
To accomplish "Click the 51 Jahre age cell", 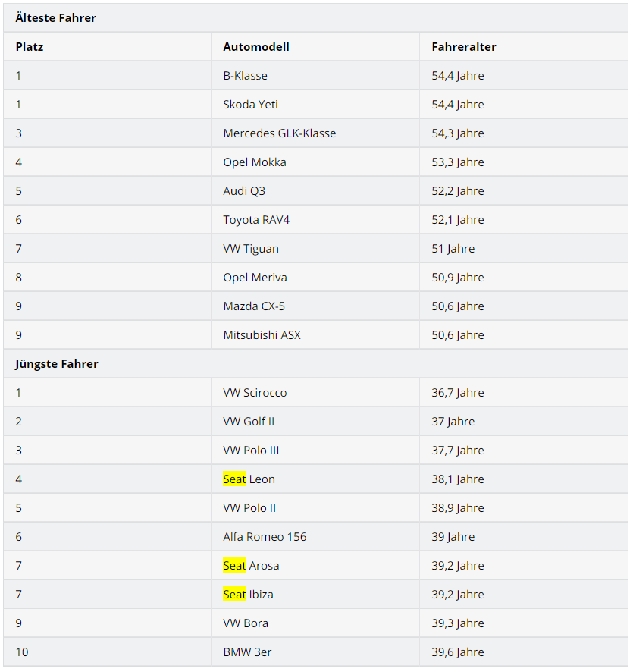I will click(453, 249).
